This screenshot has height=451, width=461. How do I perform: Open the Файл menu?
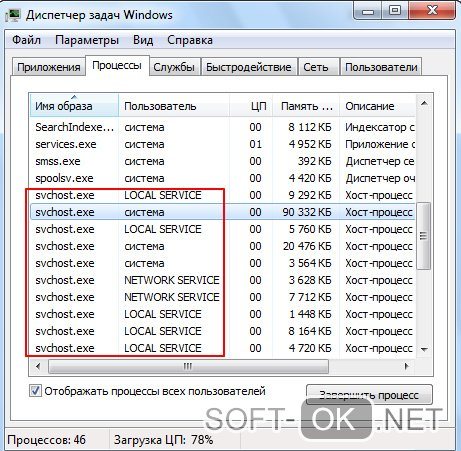tap(26, 40)
